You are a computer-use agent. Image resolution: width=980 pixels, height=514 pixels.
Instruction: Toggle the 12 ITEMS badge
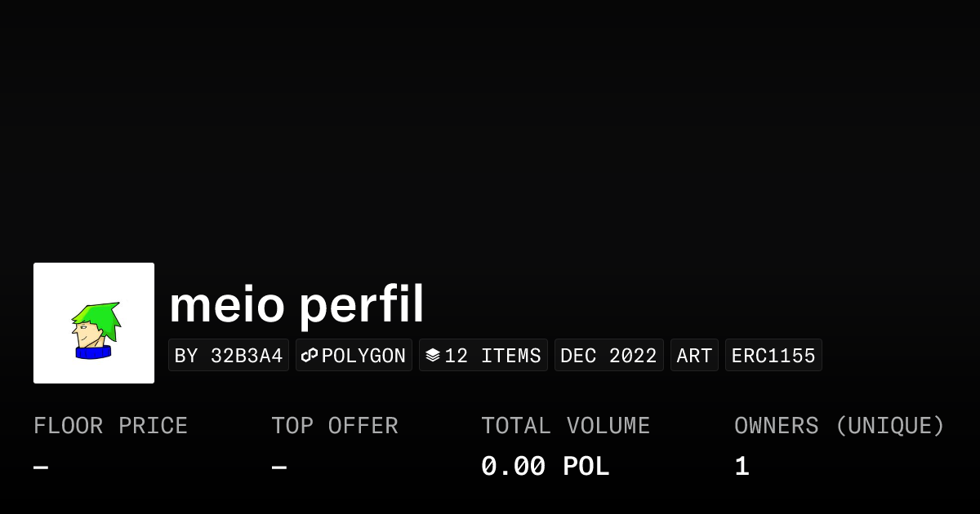[x=483, y=355]
